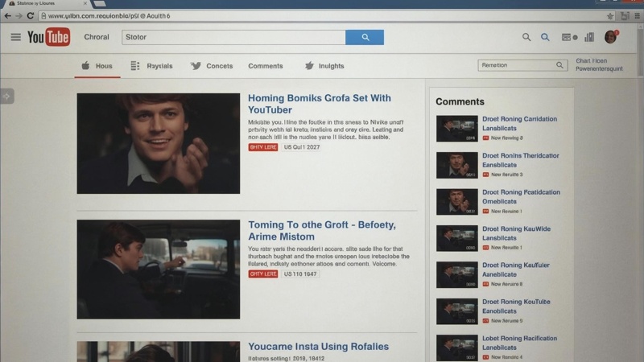
Task: Click the blue search button
Action: click(x=365, y=37)
